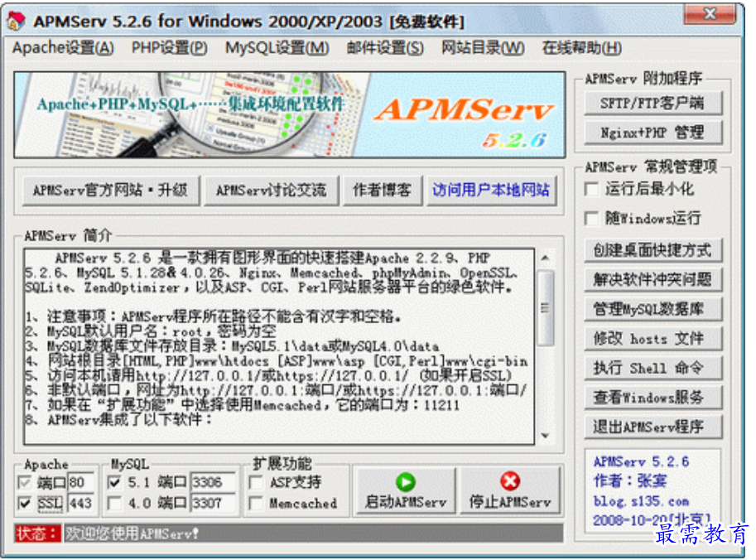Click the blog.s135.com text
The width and height of the screenshot is (756, 560).
[641, 501]
